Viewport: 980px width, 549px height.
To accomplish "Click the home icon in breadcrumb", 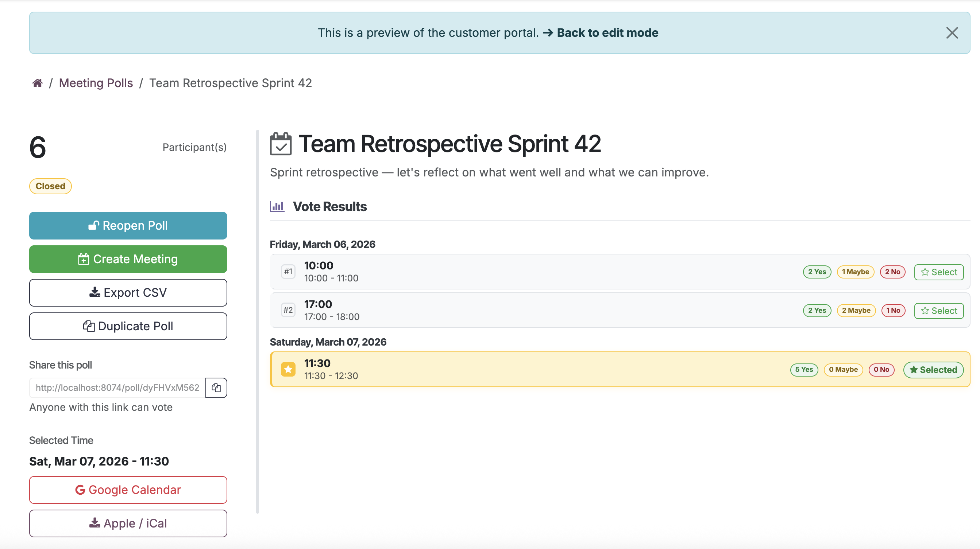I will 37,83.
